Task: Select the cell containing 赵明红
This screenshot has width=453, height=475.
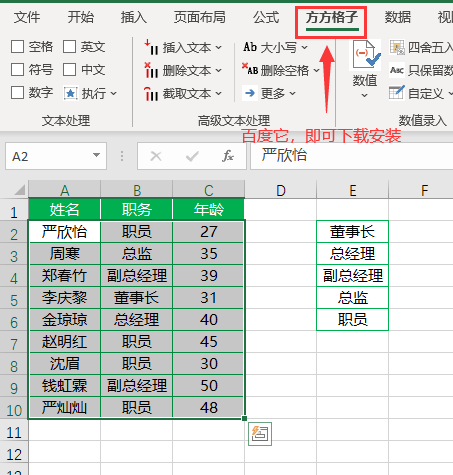Action: click(x=65, y=342)
